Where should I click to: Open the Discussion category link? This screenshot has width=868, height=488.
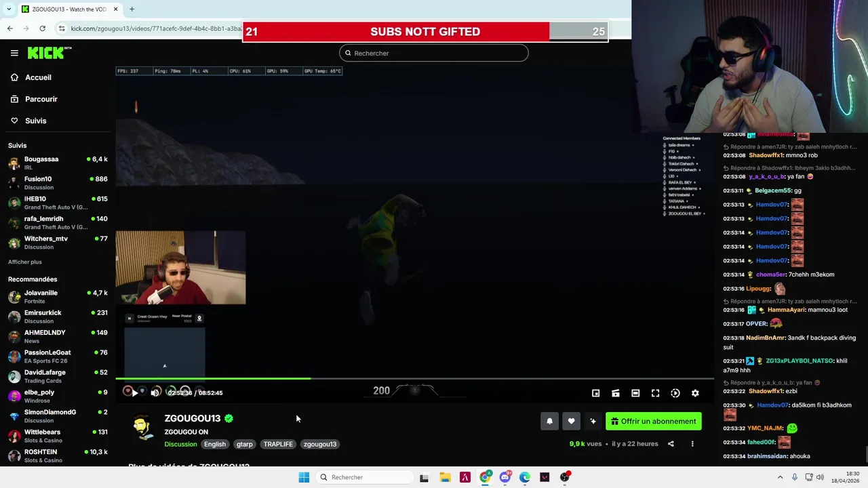(x=180, y=444)
